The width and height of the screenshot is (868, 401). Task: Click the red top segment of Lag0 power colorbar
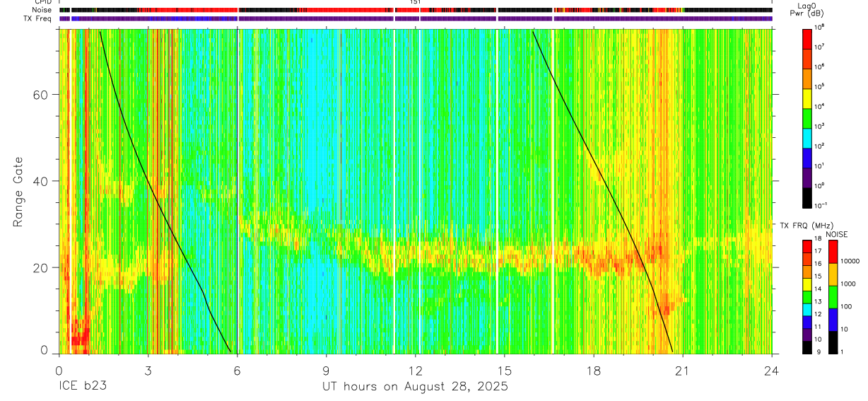(807, 38)
